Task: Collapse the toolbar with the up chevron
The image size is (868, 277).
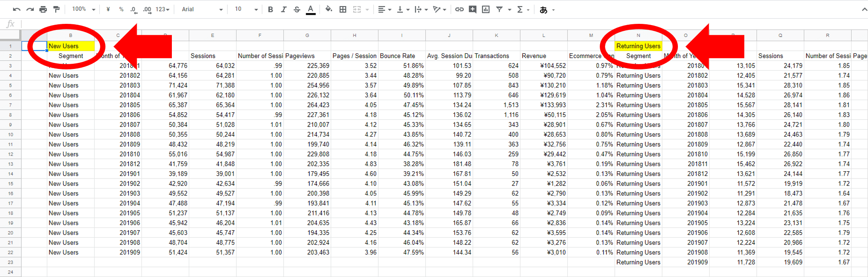Action: click(864, 9)
